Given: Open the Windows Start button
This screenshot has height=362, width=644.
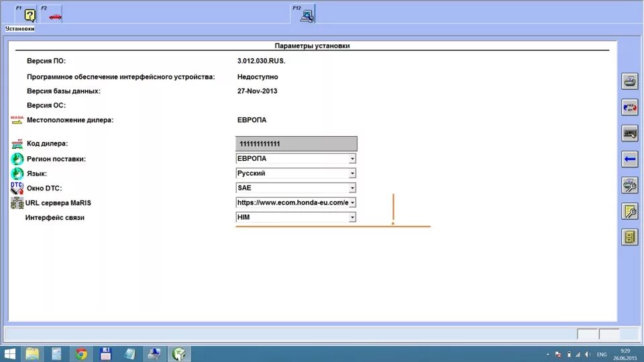Looking at the screenshot, I should [x=9, y=354].
